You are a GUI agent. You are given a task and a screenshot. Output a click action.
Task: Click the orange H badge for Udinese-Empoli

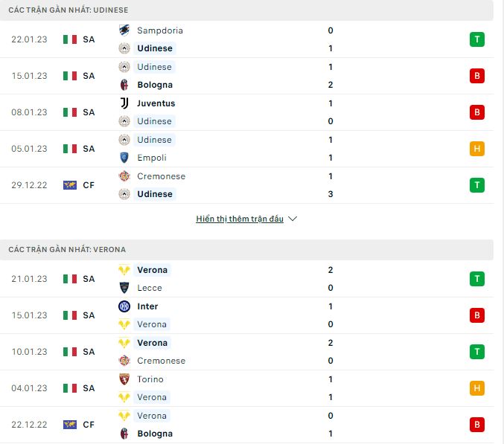pos(476,149)
